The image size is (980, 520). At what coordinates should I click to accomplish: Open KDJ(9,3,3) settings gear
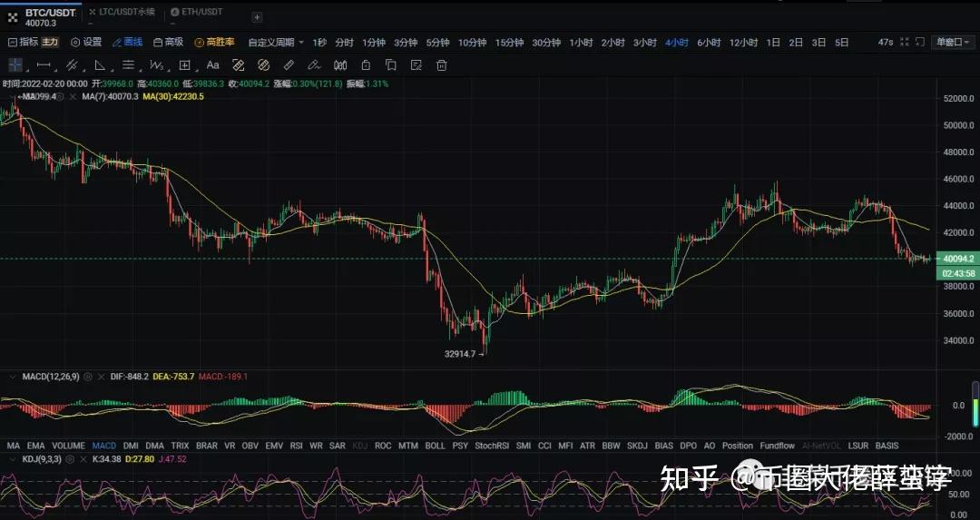72,459
